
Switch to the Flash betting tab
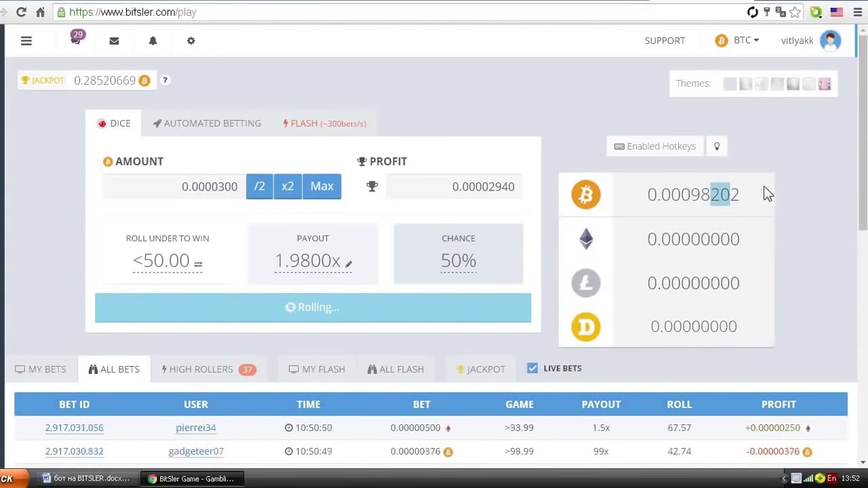pyautogui.click(x=324, y=123)
